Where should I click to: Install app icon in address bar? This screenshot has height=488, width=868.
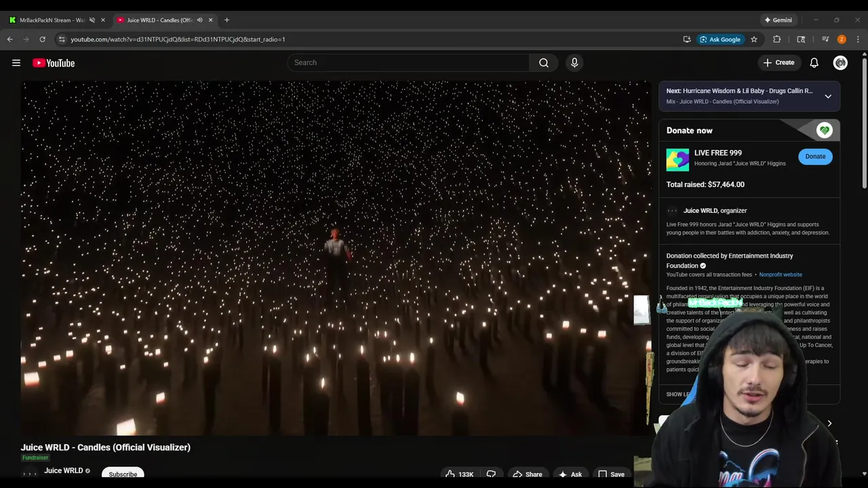[x=687, y=39]
